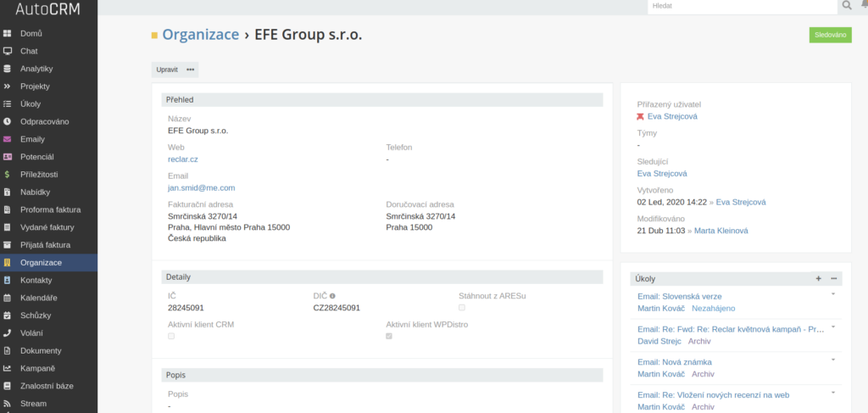Click the AutoCRM logo

click(x=48, y=8)
